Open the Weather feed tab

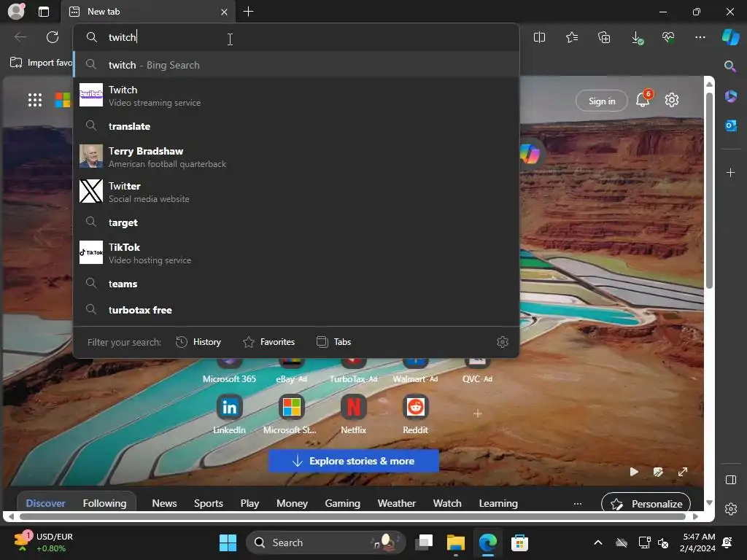[x=397, y=503]
